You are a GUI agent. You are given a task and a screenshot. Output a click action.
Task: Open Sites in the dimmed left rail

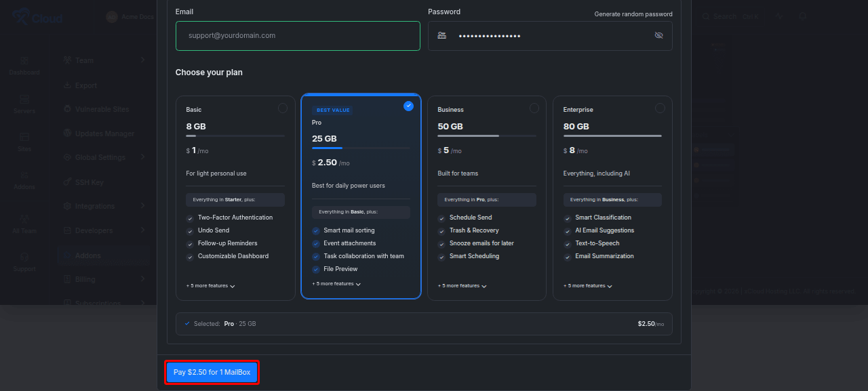click(x=24, y=142)
